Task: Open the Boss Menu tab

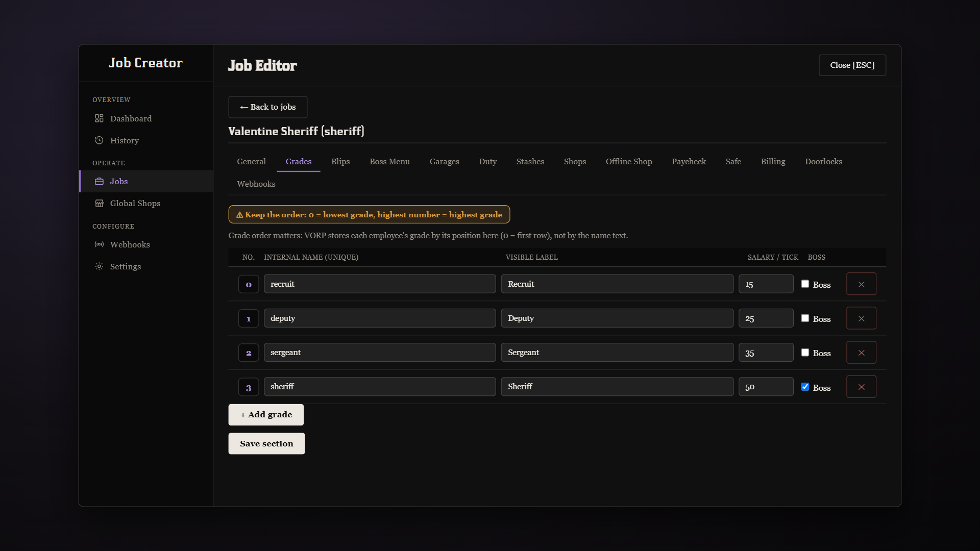Action: click(x=389, y=162)
